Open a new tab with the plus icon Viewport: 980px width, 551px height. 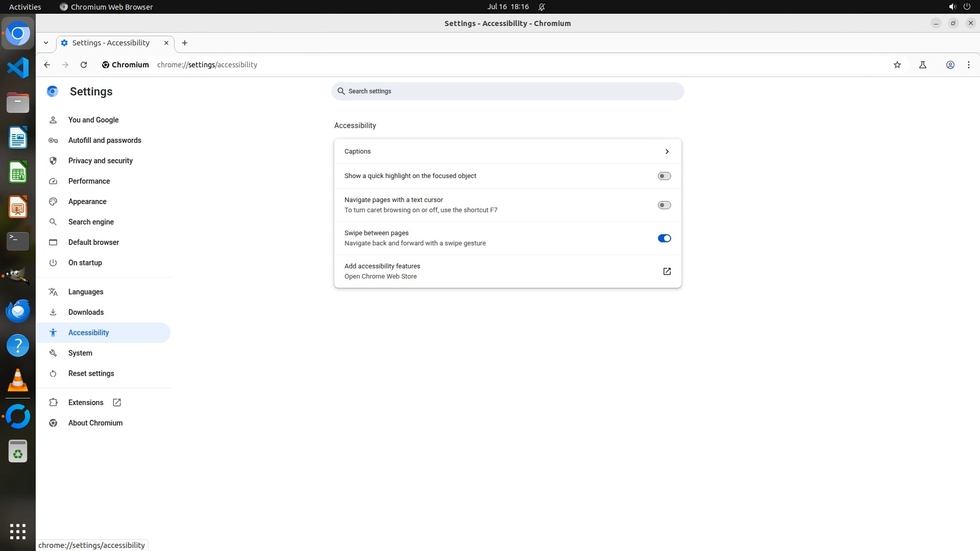coord(185,43)
